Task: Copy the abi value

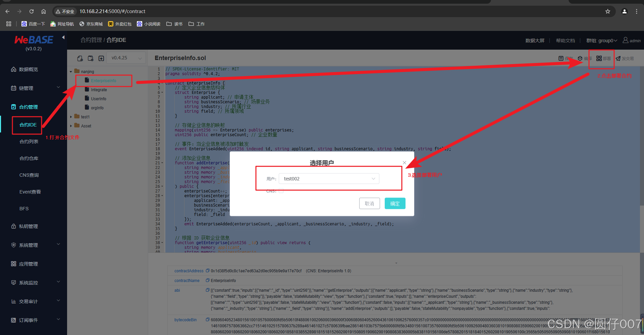Action: (x=208, y=290)
